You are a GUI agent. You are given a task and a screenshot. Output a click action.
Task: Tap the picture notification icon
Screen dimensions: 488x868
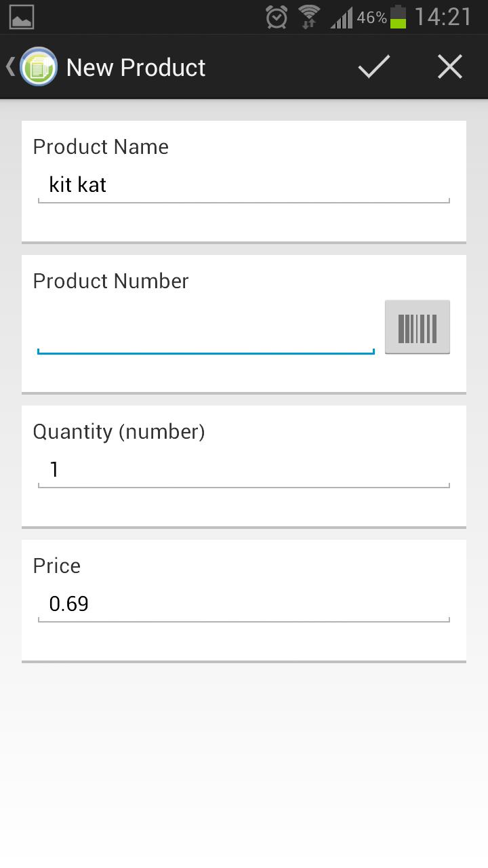pos(22,17)
